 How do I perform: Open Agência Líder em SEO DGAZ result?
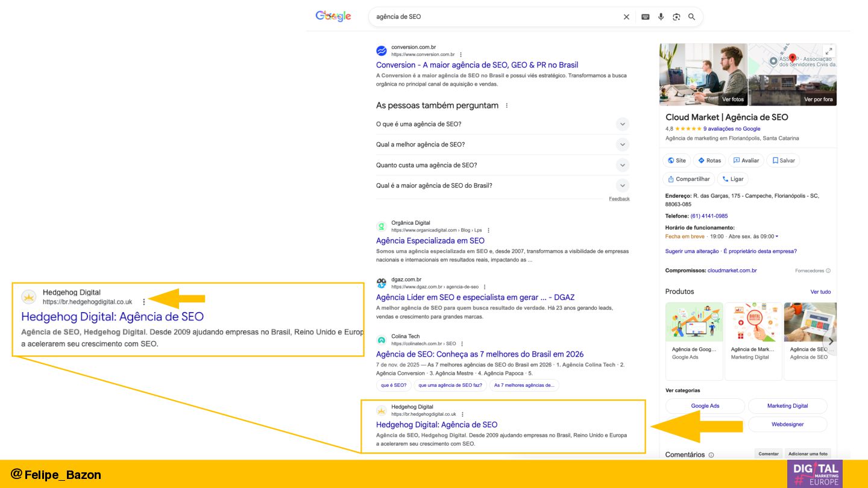tap(475, 298)
